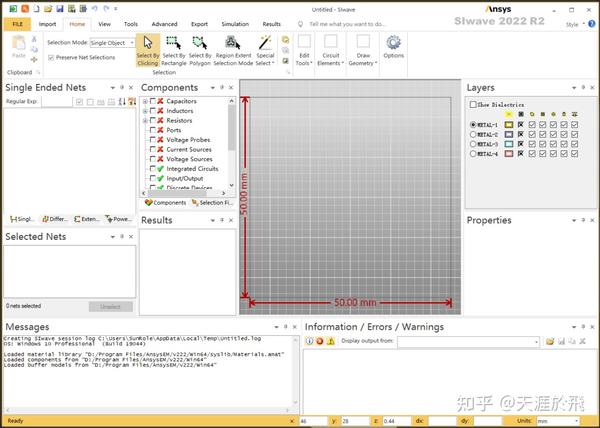The height and width of the screenshot is (428, 600).
Task: Switch to the Import ribbon tab
Action: pyautogui.click(x=47, y=24)
